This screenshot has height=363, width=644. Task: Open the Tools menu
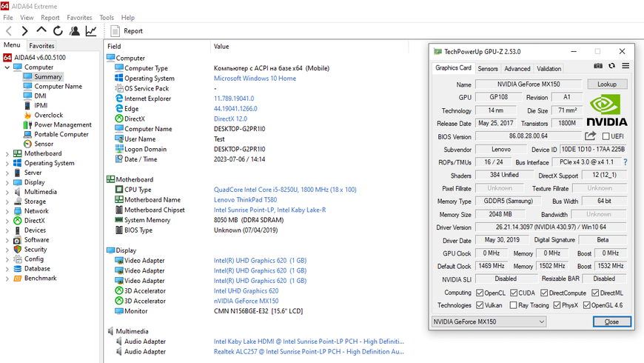coord(107,18)
